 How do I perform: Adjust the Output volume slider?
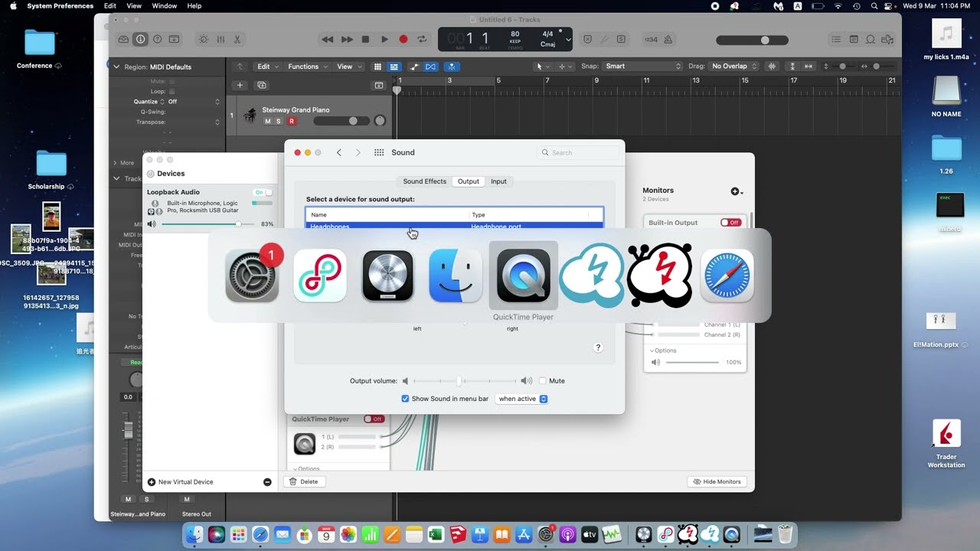464,380
